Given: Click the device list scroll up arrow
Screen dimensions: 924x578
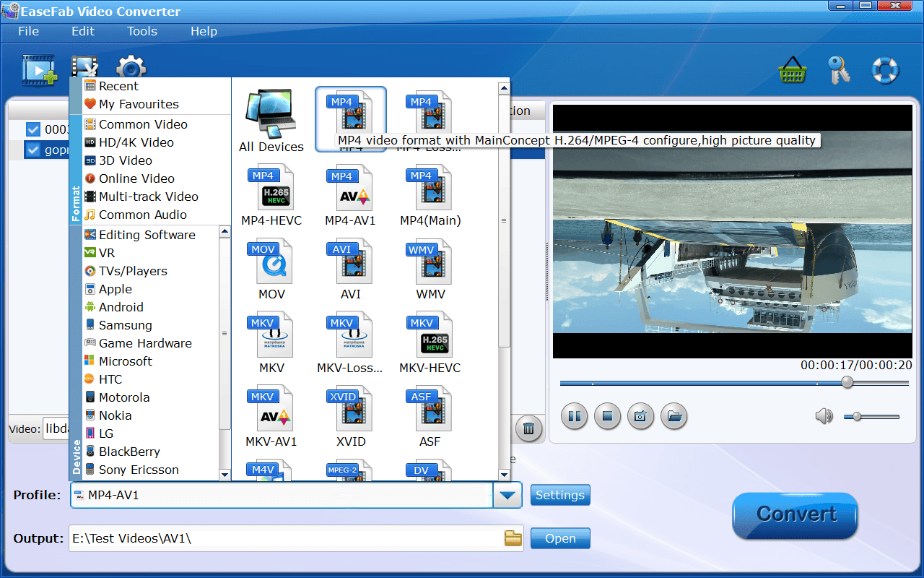Looking at the screenshot, I should click(225, 232).
